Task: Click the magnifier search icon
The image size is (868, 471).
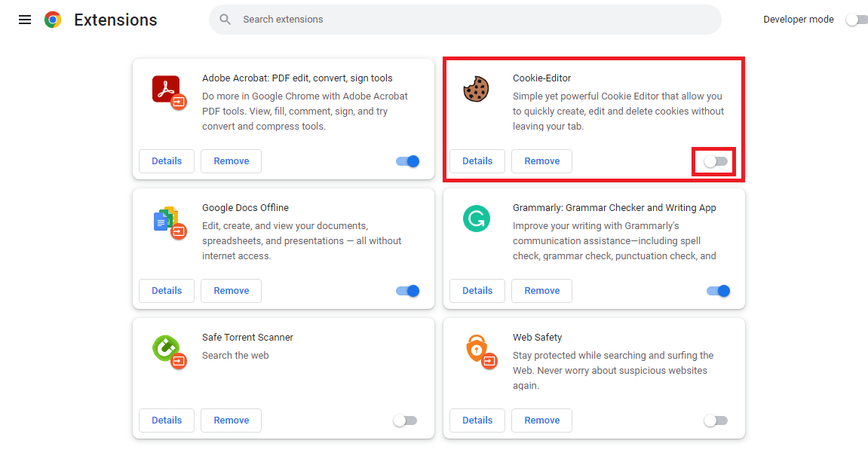Action: click(x=225, y=20)
